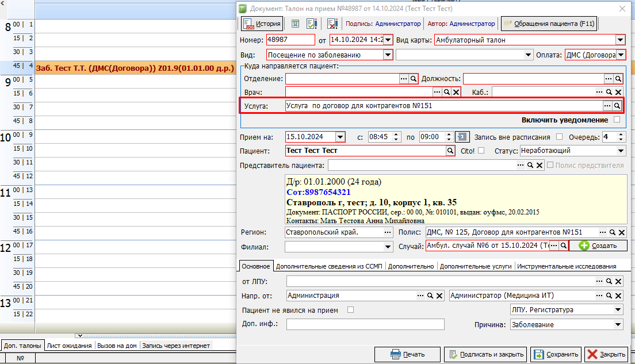
Task: Click the Подписать и закрыть button
Action: pyautogui.click(x=486, y=354)
